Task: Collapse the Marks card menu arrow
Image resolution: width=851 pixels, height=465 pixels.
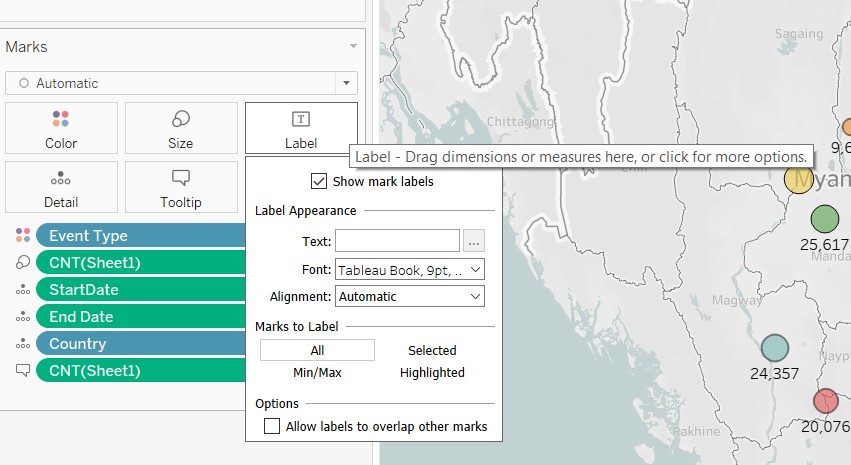Action: [x=352, y=47]
